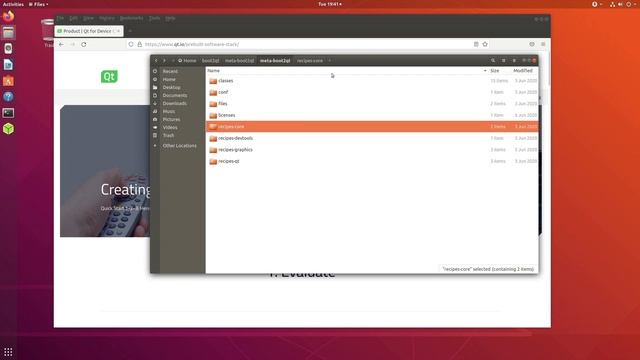Open a new Firefox tab with plus
This screenshot has height=360, width=640.
(130, 31)
